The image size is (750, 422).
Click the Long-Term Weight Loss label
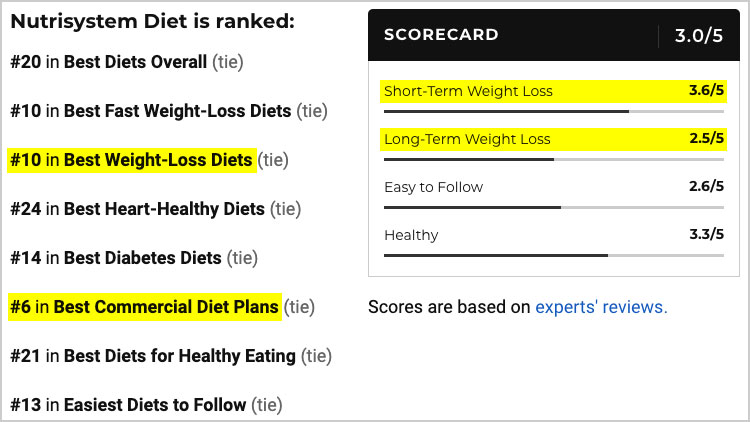[467, 139]
